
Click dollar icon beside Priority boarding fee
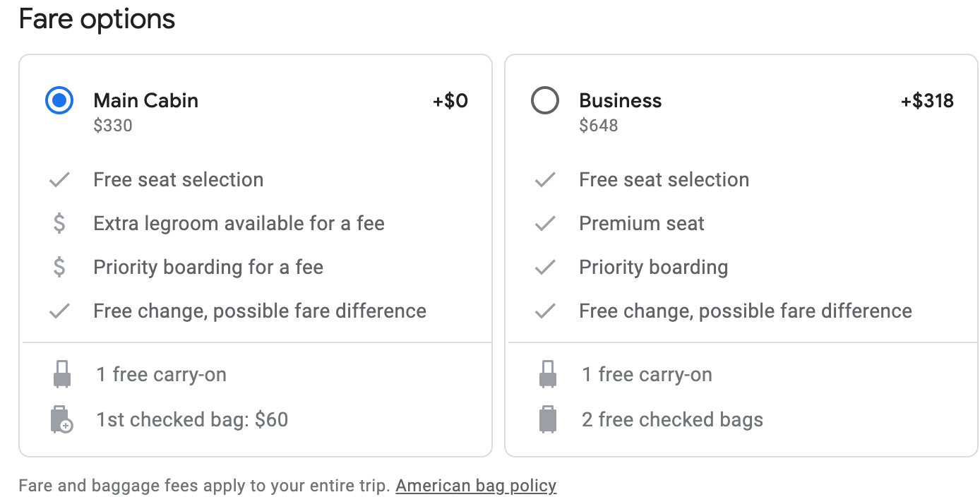59,268
